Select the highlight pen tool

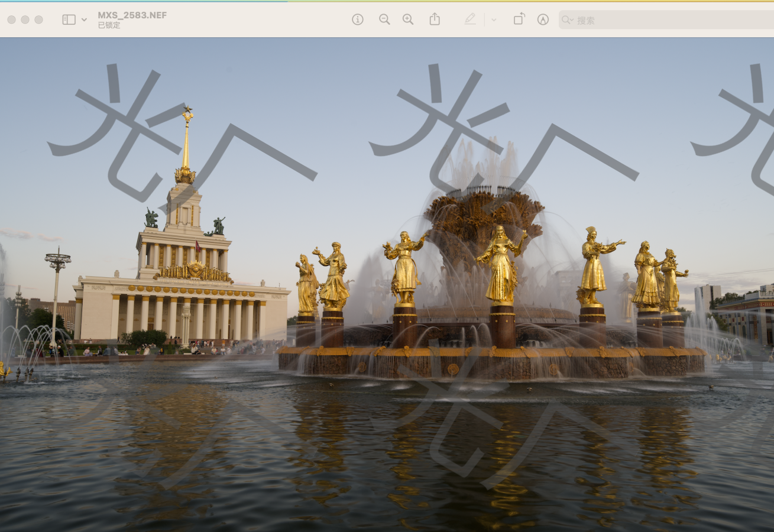(470, 20)
